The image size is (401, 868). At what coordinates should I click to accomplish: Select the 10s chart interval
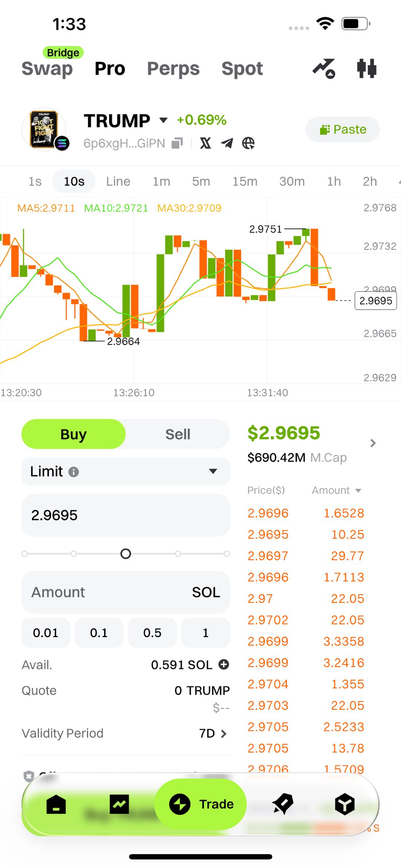point(74,181)
